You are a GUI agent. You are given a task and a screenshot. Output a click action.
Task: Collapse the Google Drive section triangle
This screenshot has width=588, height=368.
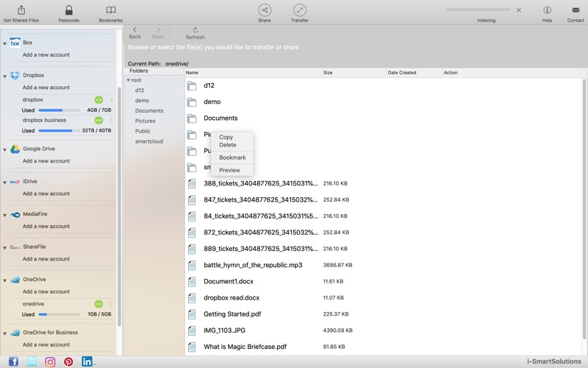click(5, 149)
